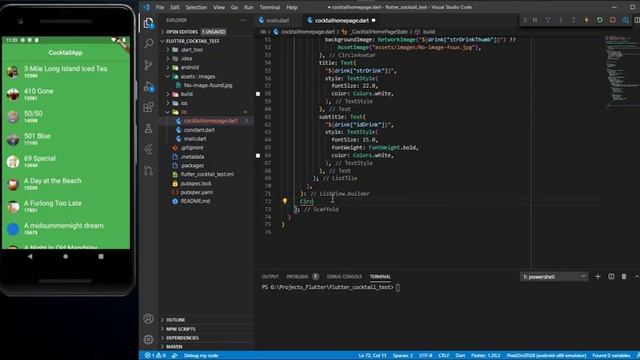Viewport: 640px width, 360px height.
Task: Click the Ln 72, Col 11 status entry
Action: pos(372,356)
